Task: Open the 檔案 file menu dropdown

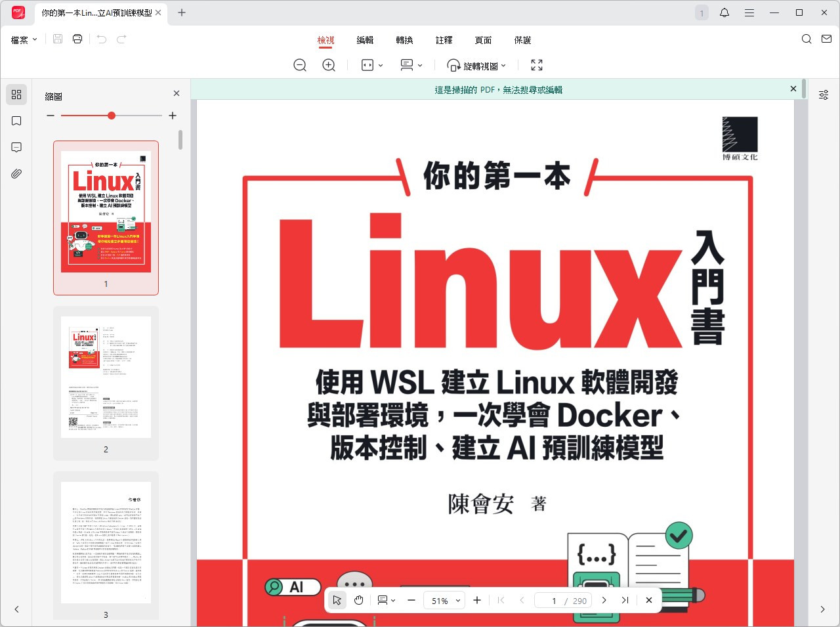Action: pyautogui.click(x=24, y=40)
